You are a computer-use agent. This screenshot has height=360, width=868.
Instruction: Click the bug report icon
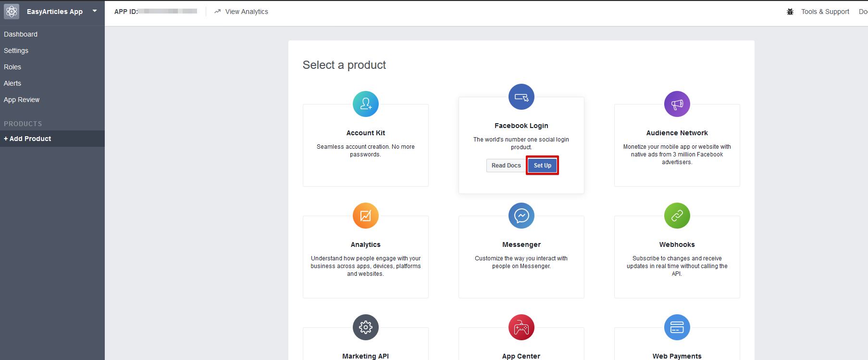click(790, 12)
